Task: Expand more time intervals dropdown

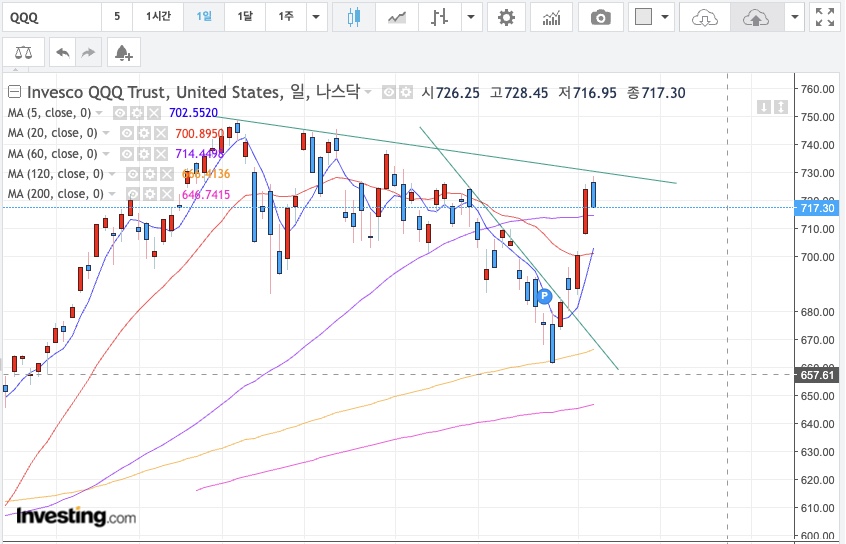Action: coord(316,17)
